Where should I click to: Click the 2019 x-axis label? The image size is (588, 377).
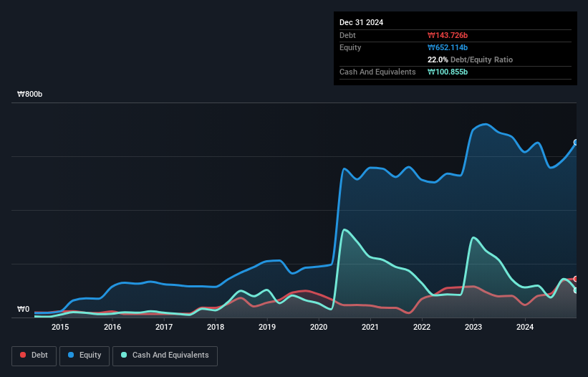click(x=267, y=327)
